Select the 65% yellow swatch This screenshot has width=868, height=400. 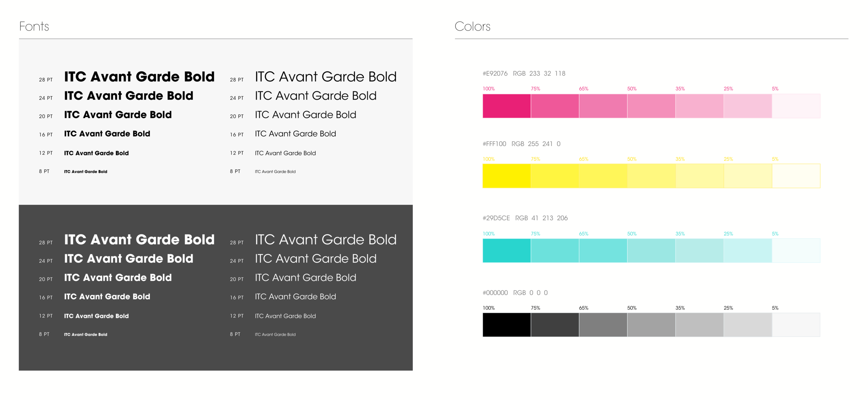(x=603, y=176)
